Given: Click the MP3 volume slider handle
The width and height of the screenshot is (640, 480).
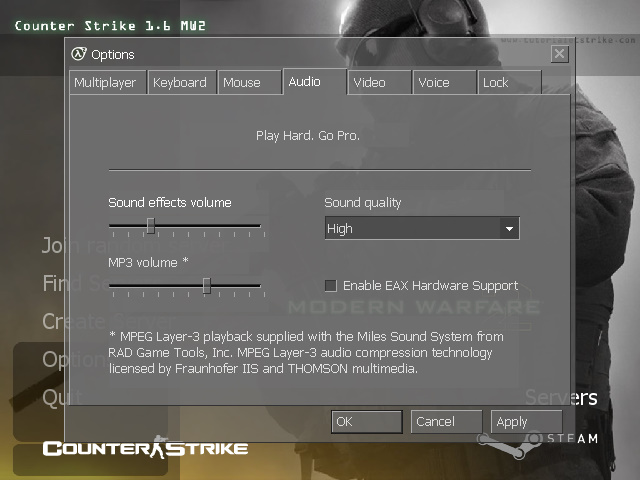Looking at the screenshot, I should click(x=206, y=286).
